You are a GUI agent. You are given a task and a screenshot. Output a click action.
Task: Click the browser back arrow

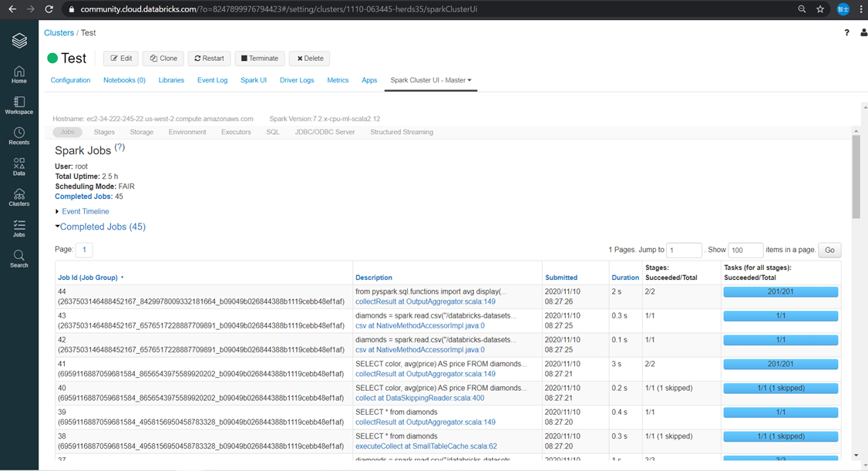pyautogui.click(x=12, y=8)
